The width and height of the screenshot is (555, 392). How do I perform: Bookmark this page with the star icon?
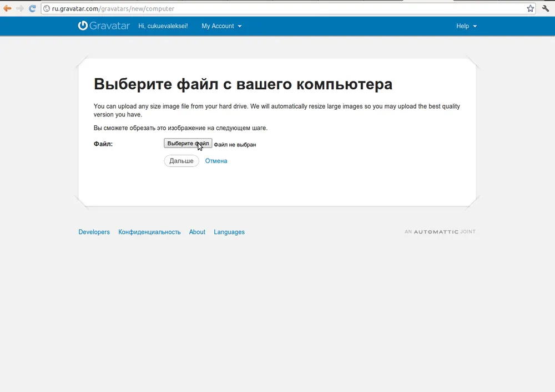point(530,9)
